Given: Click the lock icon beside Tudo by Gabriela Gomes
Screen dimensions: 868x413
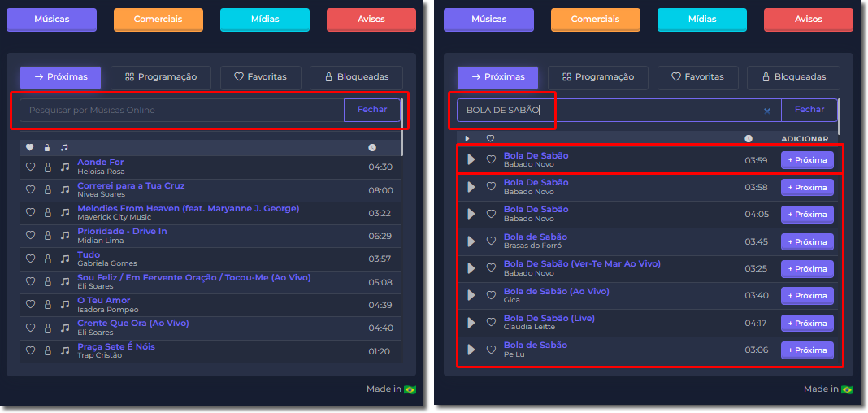Looking at the screenshot, I should point(47,259).
